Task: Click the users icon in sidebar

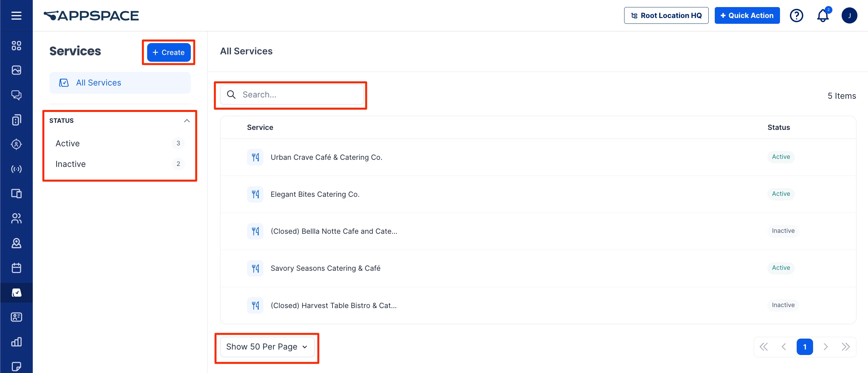Action: pos(16,218)
